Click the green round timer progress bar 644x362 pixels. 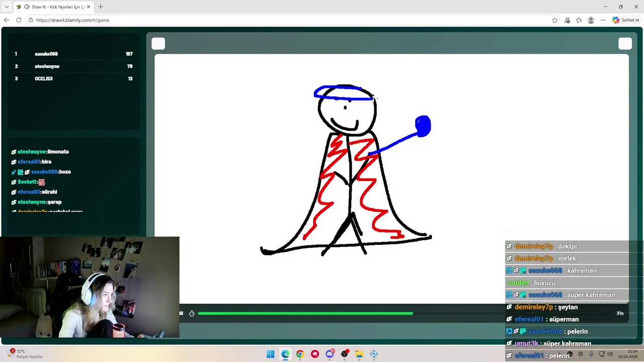click(305, 313)
